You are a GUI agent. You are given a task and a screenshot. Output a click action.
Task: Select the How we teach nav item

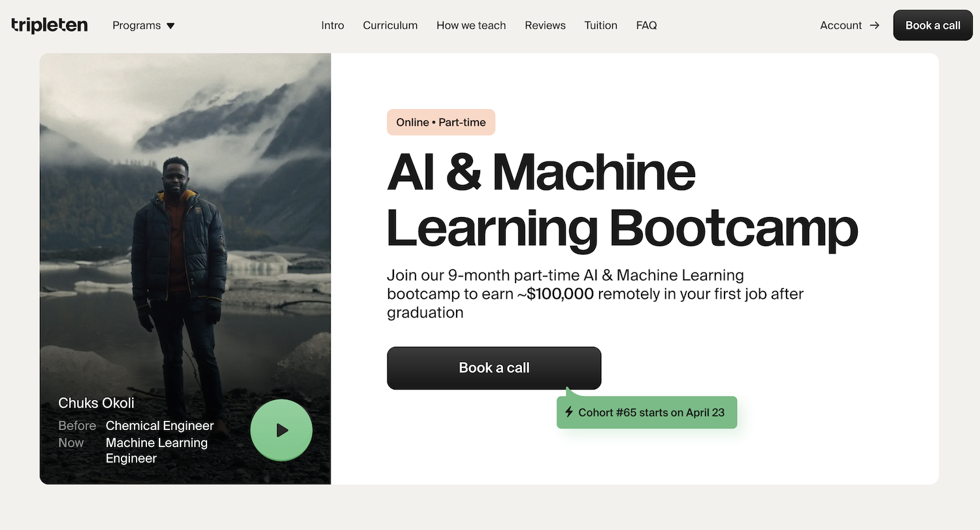471,25
